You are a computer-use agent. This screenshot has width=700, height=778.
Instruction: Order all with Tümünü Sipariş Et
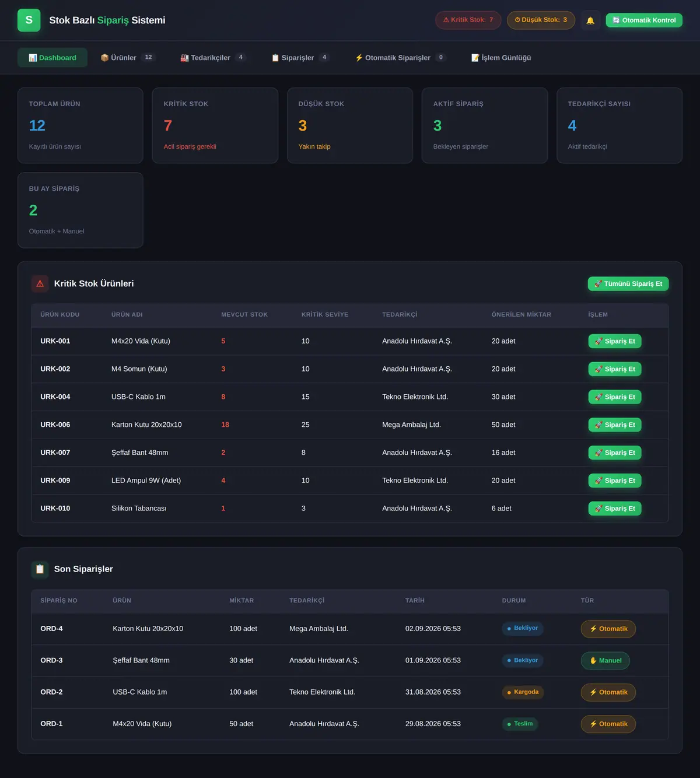(x=628, y=284)
